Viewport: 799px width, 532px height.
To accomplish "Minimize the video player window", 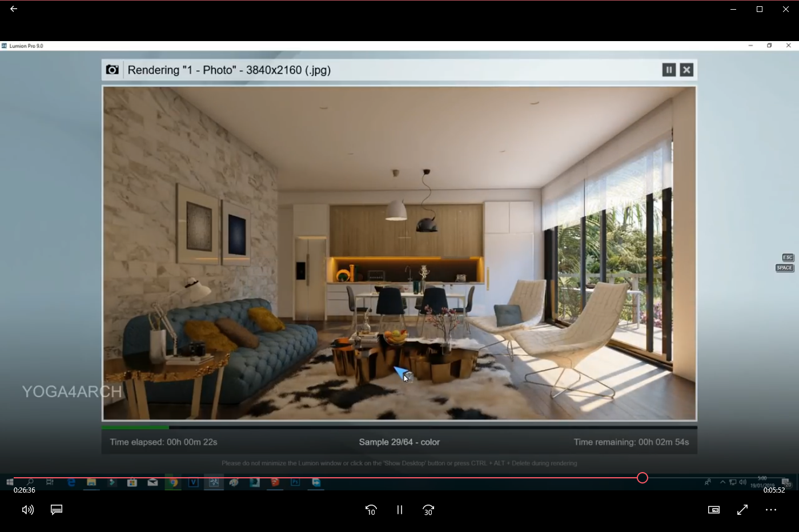I will pyautogui.click(x=733, y=9).
